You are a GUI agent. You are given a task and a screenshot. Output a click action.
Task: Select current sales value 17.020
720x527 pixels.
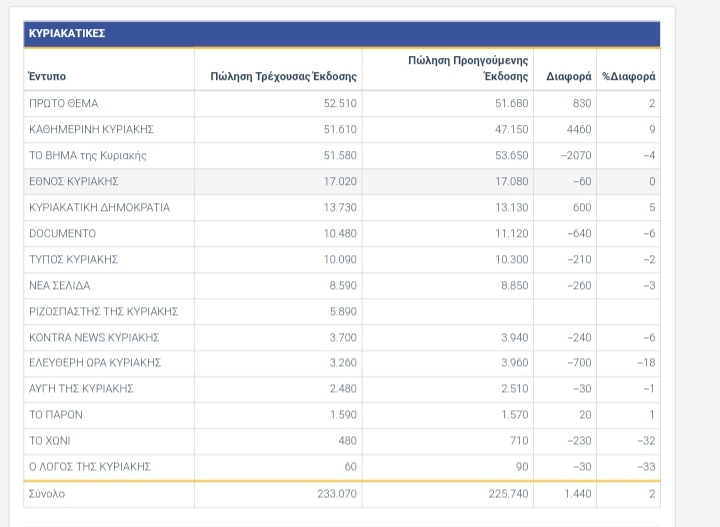point(340,181)
